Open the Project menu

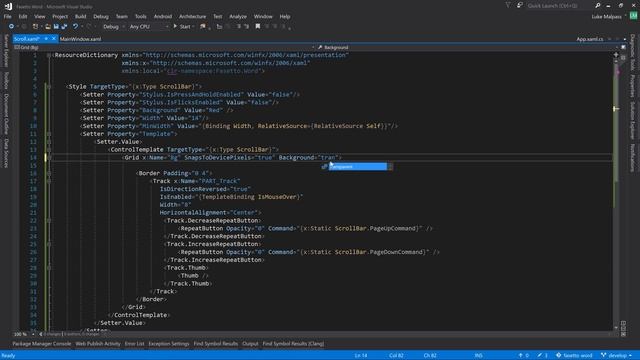tap(60, 17)
